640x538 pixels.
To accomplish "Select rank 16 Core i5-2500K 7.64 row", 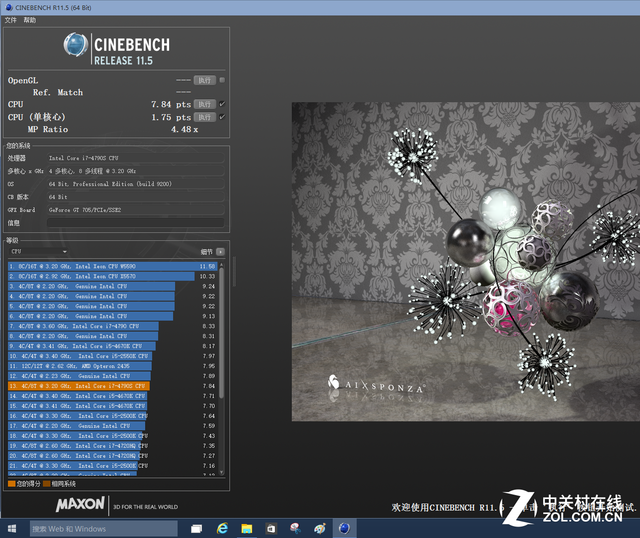I will [113, 416].
